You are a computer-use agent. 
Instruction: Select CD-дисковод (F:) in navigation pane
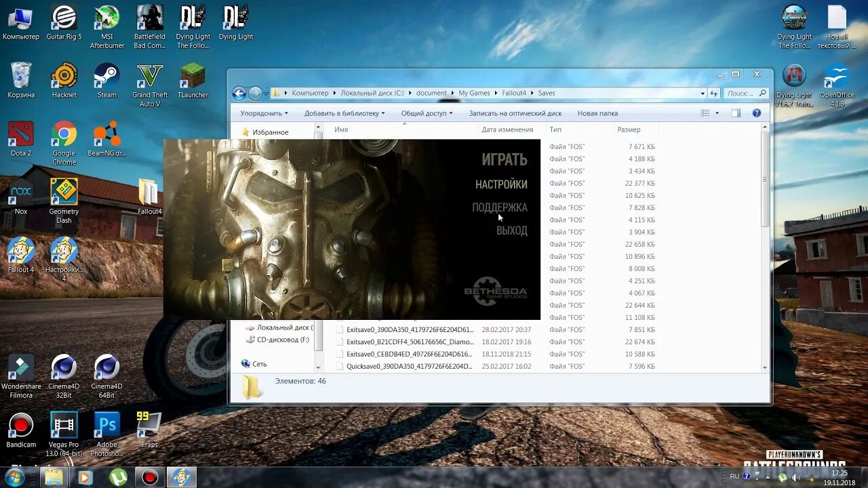pyautogui.click(x=277, y=340)
